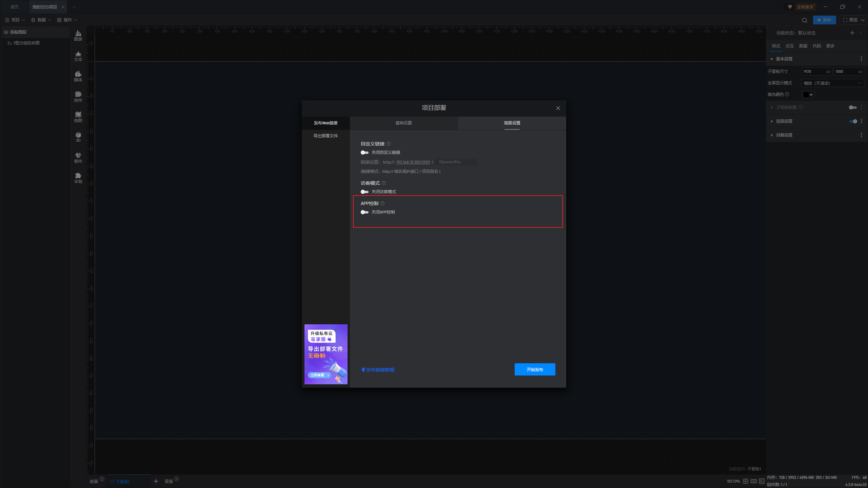Expand the 封面设置 section

(x=784, y=135)
